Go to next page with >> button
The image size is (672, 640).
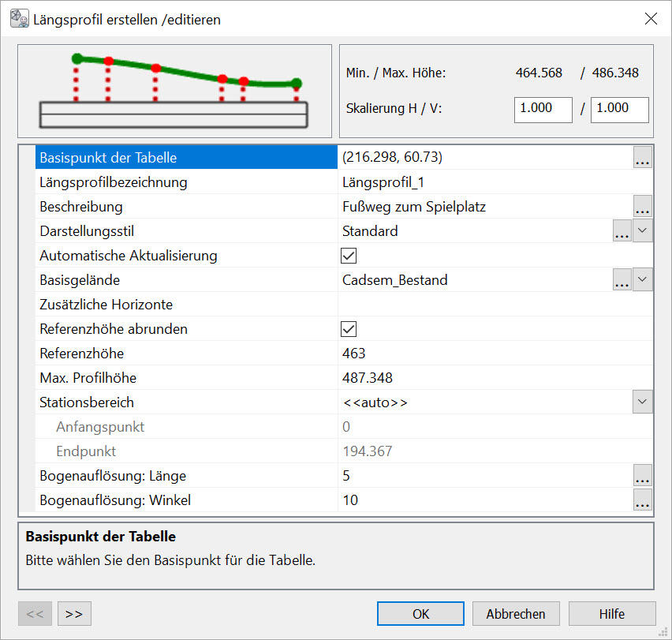74,614
